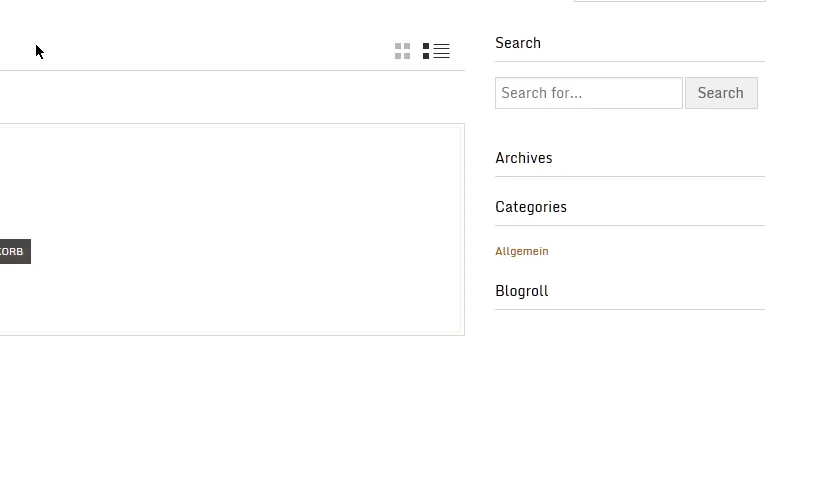839x479 pixels.
Task: Focus the sidebar search input box
Action: click(x=589, y=93)
